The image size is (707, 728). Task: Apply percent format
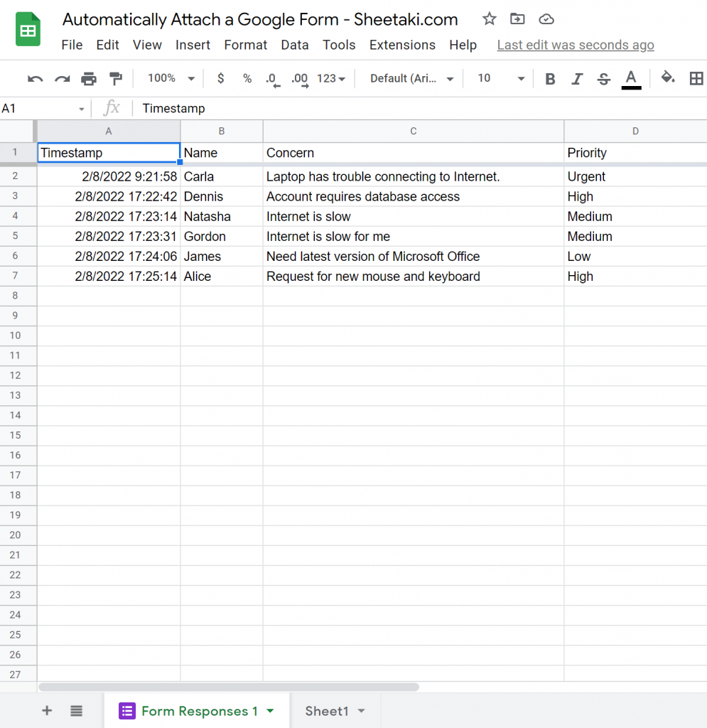tap(247, 78)
